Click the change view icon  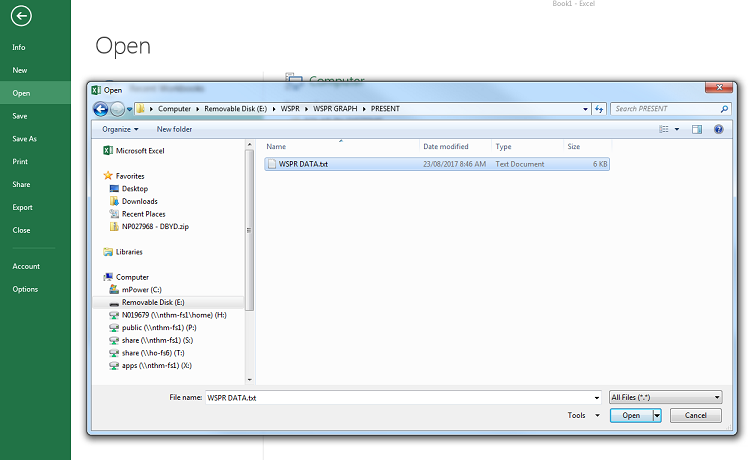click(x=664, y=129)
